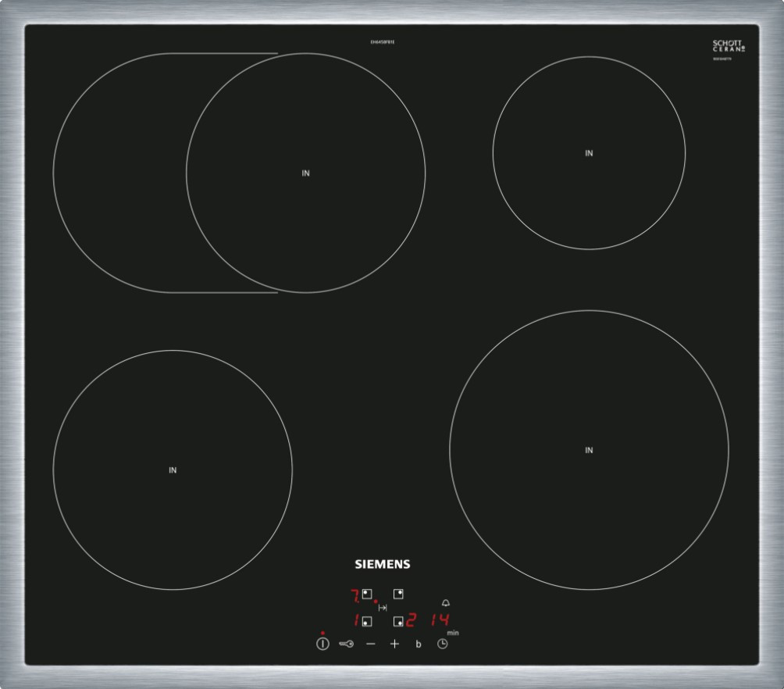
Task: Tap the minus button to decrease heat
Action: [371, 644]
